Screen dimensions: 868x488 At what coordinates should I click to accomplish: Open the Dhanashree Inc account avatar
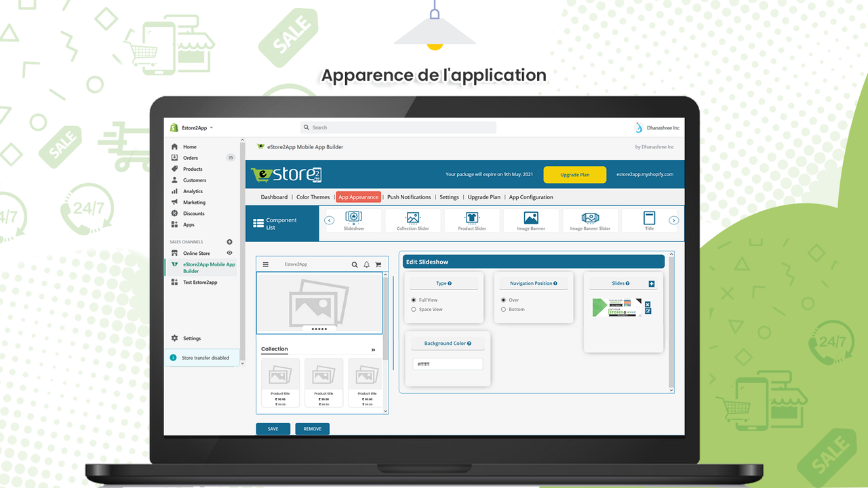pyautogui.click(x=638, y=127)
